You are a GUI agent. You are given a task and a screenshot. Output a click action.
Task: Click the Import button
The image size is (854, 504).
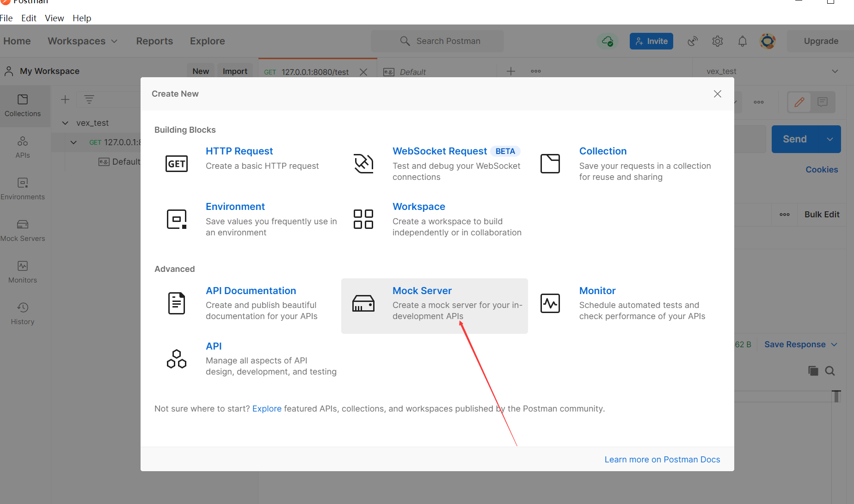[x=235, y=71]
